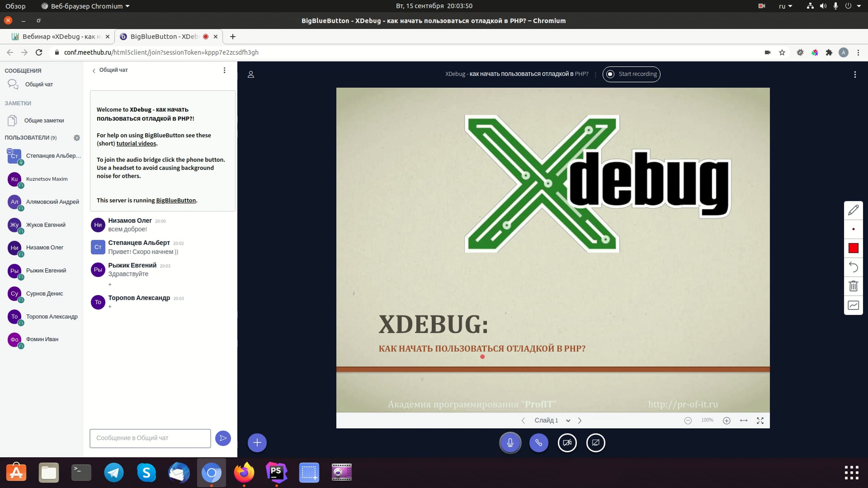This screenshot has width=868, height=488.
Task: Select user Алямовский Андрей
Action: pos(43,202)
